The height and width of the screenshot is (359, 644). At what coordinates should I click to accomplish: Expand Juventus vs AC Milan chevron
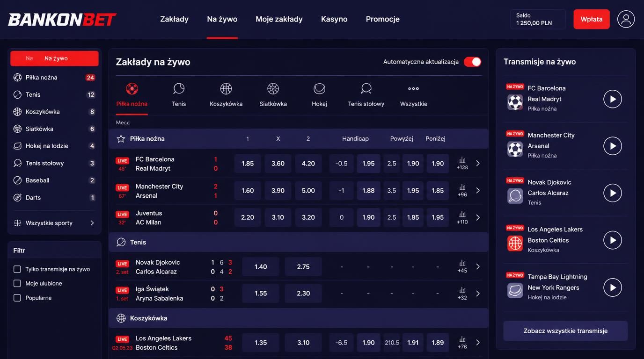pos(478,217)
